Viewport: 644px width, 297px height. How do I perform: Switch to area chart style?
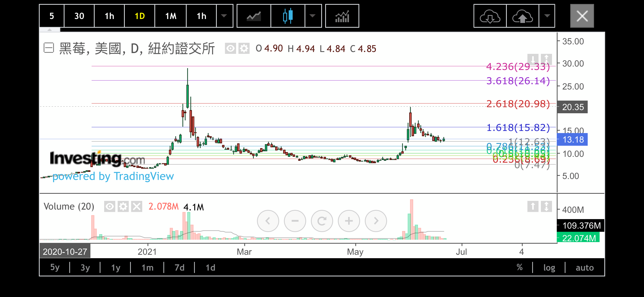pyautogui.click(x=254, y=16)
